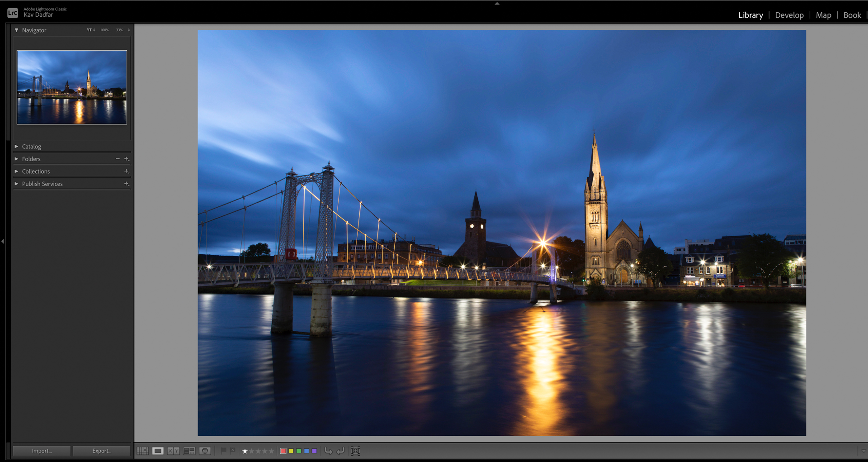
Task: Collapse the Navigator panel
Action: pyautogui.click(x=16, y=30)
